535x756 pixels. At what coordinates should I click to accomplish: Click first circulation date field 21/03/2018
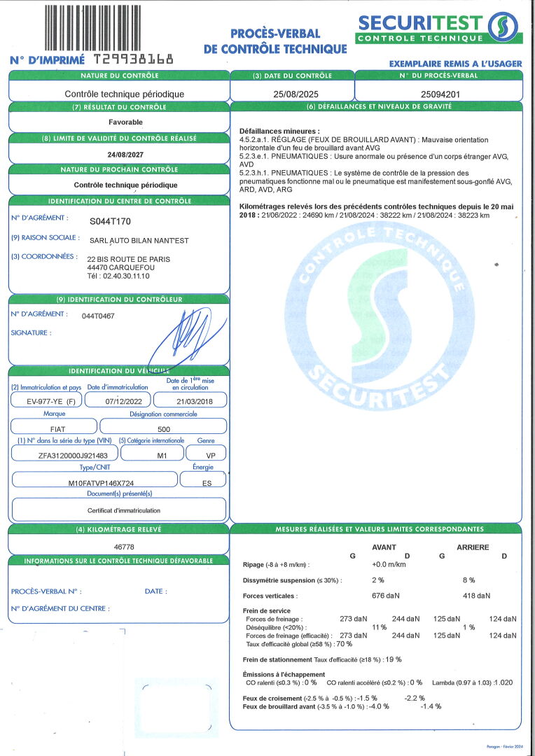[x=190, y=400]
